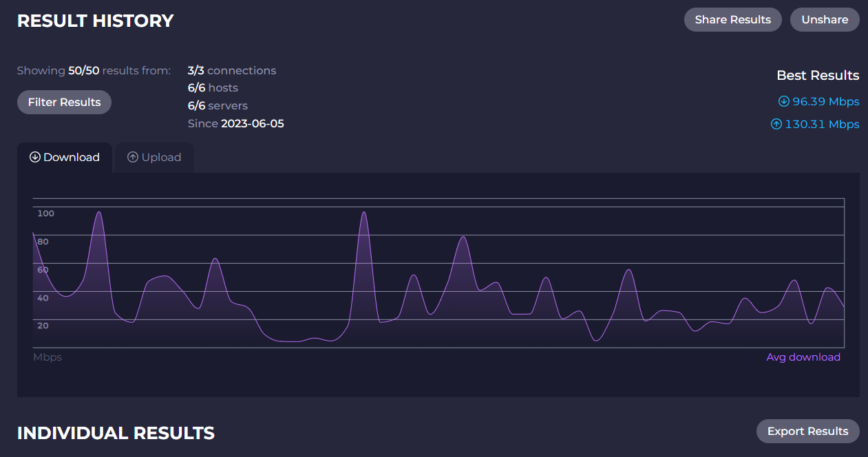The width and height of the screenshot is (868, 457).
Task: Click the upload arrow icon in Upload tab
Action: click(133, 157)
